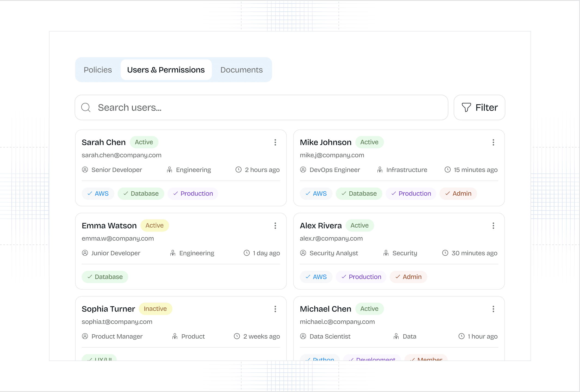Open Mike Johnson's kebab menu

(493, 142)
